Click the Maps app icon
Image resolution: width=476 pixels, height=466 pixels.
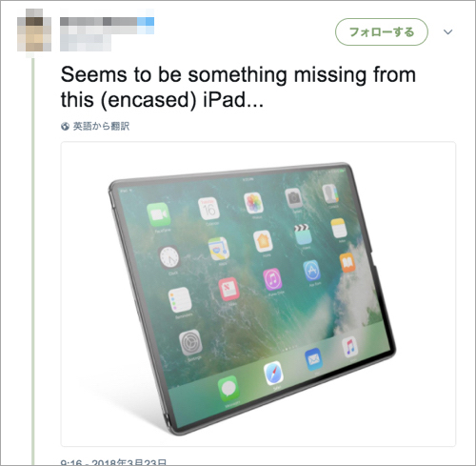pos(219,249)
